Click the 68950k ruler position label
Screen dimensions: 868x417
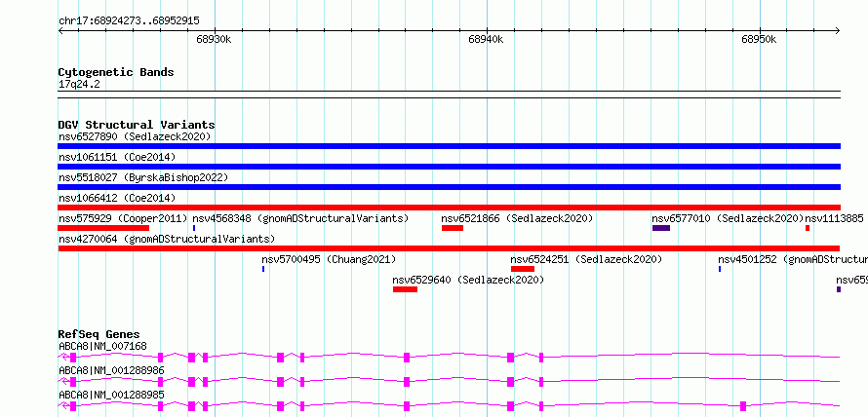[759, 39]
